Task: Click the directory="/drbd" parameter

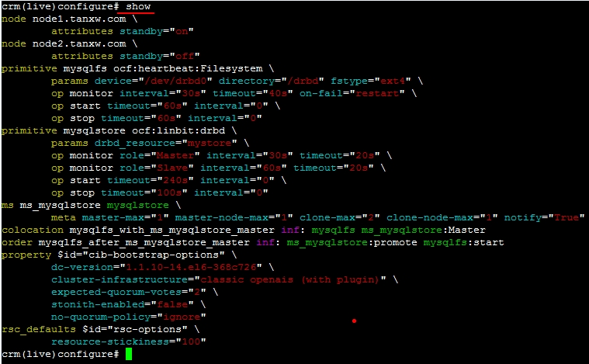Action: click(x=272, y=81)
